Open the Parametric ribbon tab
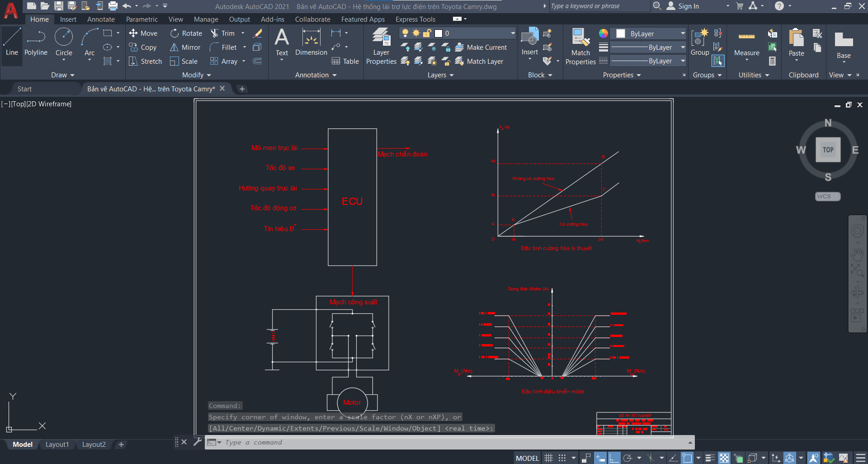 pyautogui.click(x=142, y=19)
